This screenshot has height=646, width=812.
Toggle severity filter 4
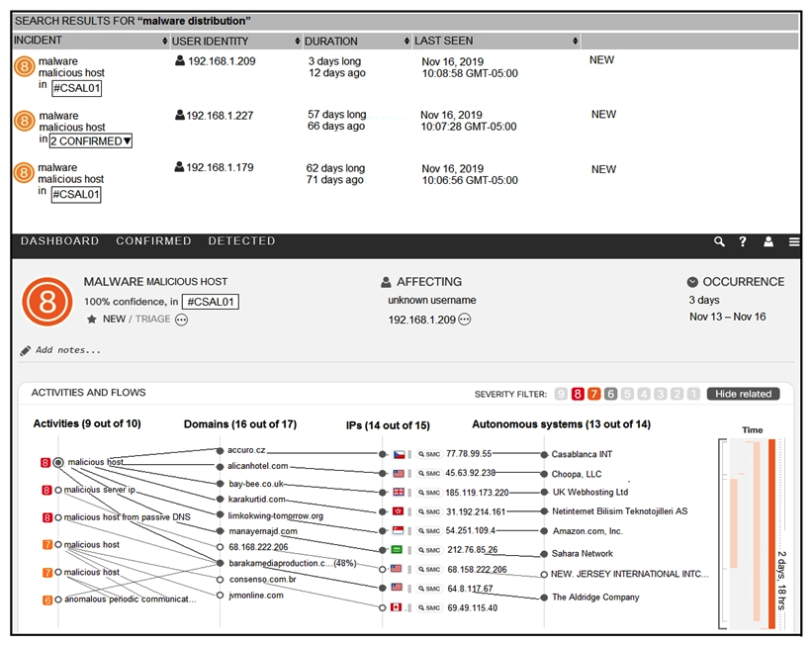pos(644,395)
